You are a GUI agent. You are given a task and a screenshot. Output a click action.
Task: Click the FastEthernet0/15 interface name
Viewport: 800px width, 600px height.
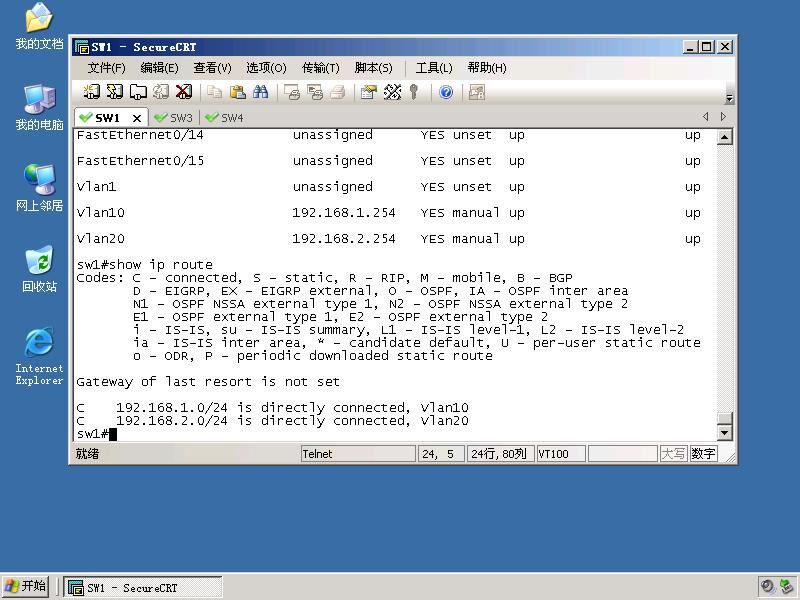tap(140, 161)
